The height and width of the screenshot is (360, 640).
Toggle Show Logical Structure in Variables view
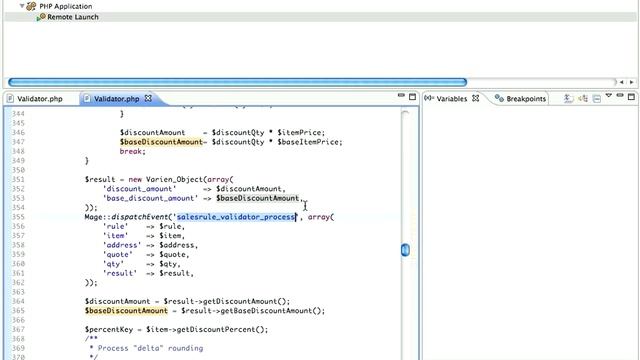tap(583, 98)
